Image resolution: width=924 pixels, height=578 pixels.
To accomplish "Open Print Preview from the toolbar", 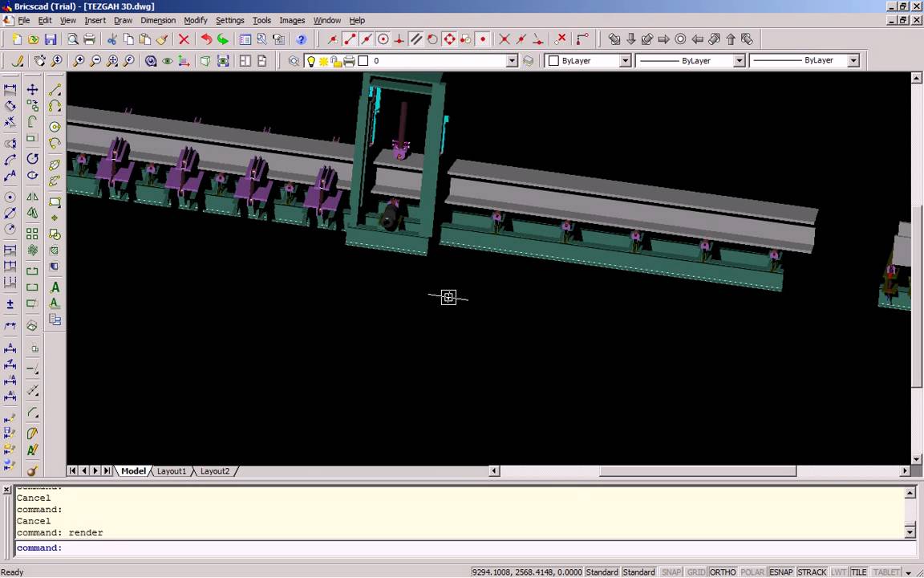I will [x=72, y=39].
